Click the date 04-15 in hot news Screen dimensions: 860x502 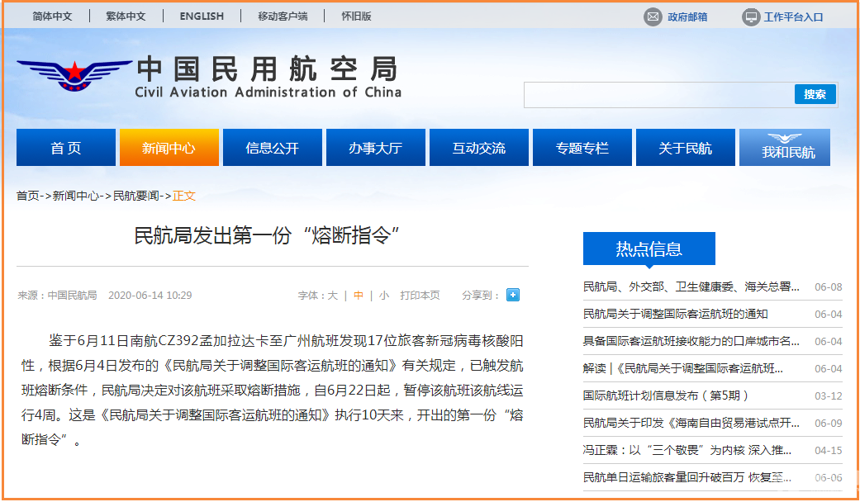(828, 450)
